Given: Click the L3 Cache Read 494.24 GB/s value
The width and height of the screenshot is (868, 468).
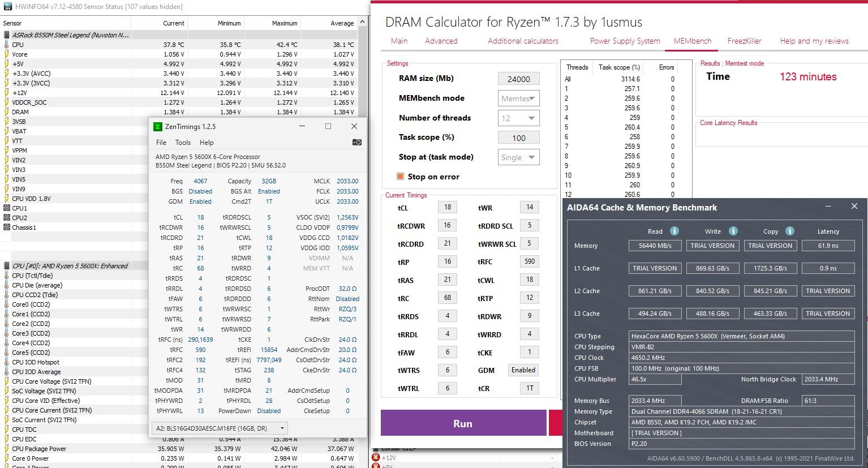Looking at the screenshot, I should click(x=655, y=314).
